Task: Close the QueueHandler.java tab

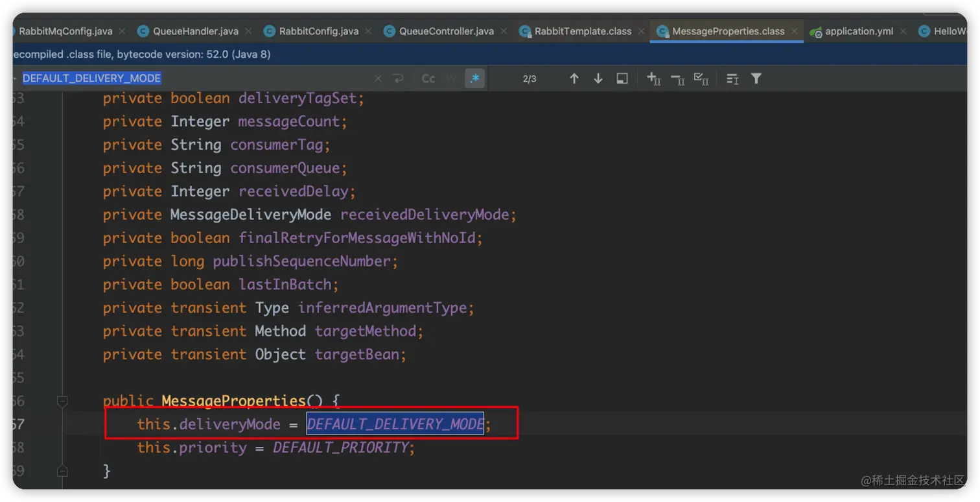Action: (249, 31)
